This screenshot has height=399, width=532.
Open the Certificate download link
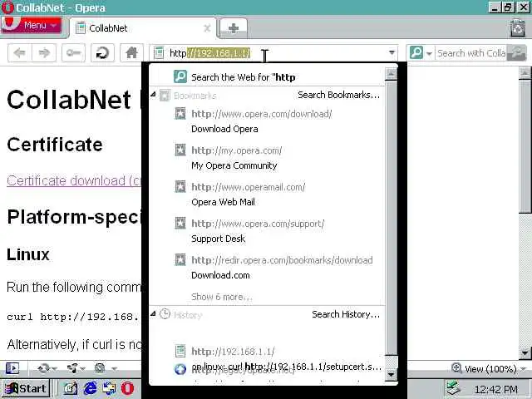point(74,180)
